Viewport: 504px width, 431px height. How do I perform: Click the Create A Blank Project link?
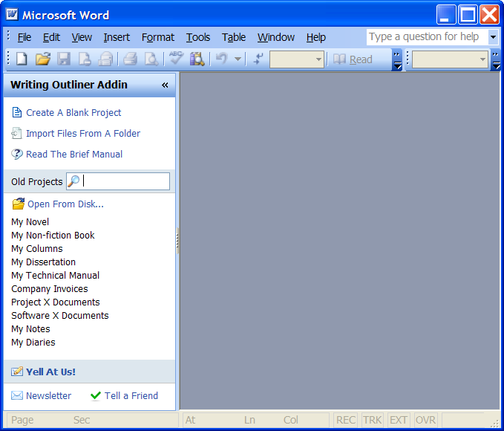73,113
